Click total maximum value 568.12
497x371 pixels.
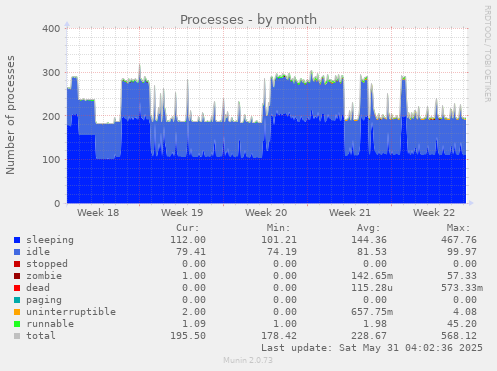pyautogui.click(x=459, y=336)
